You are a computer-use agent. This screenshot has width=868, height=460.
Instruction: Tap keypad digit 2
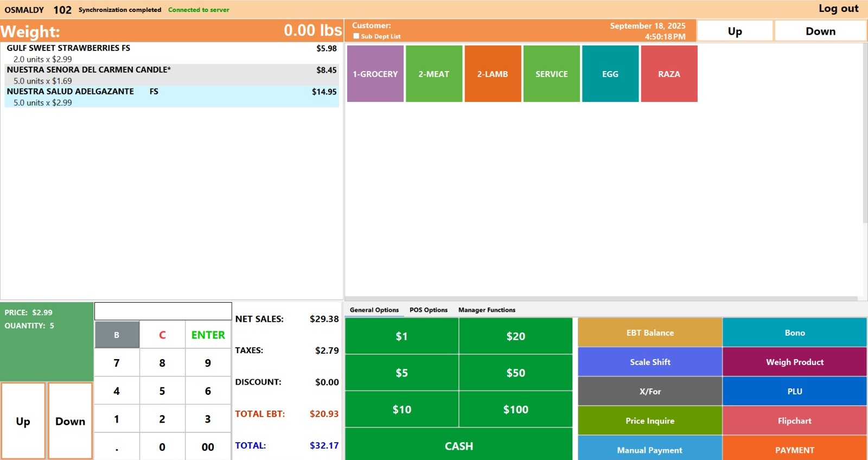[162, 419]
